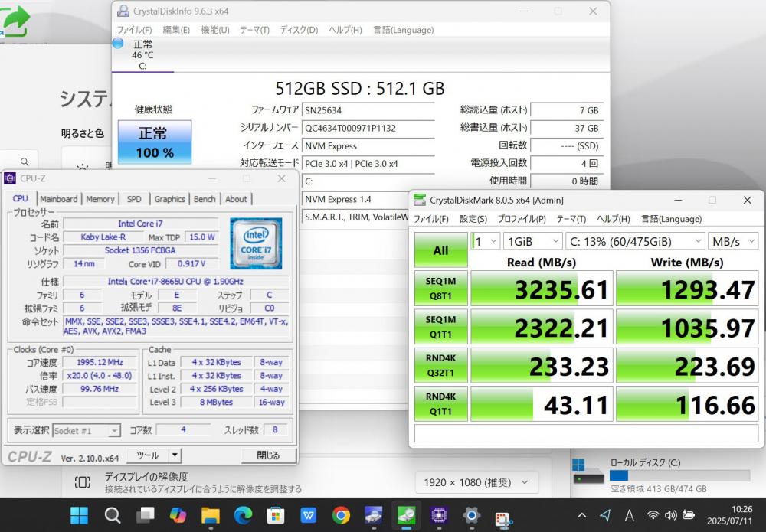Open CrystalDiskInfo 機能(U) menu

pos(215,30)
